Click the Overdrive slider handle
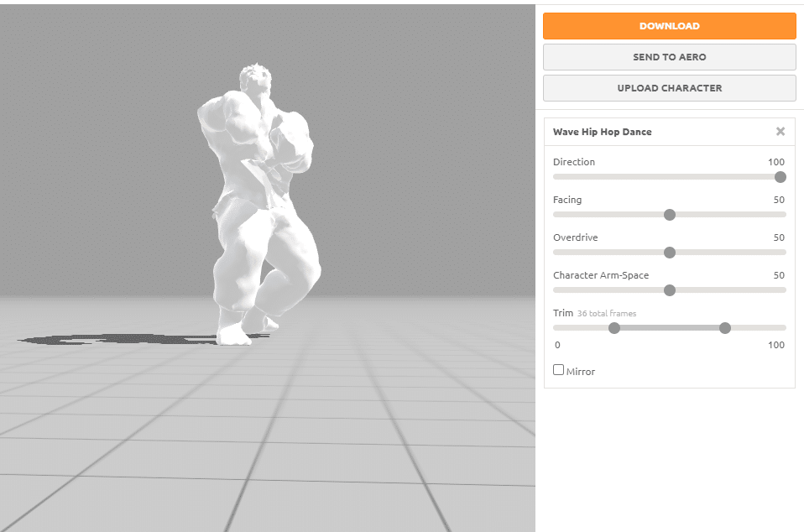Viewport: 804px width, 532px height. (x=670, y=253)
